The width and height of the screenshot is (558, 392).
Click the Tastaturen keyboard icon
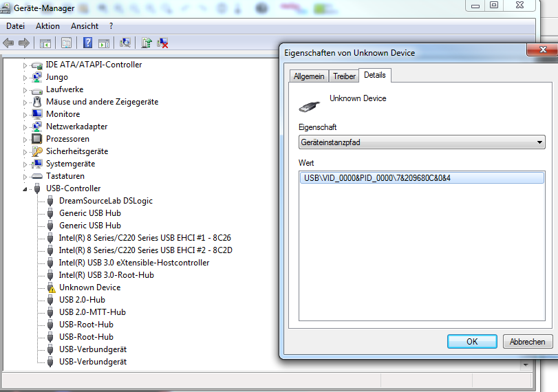tap(36, 176)
